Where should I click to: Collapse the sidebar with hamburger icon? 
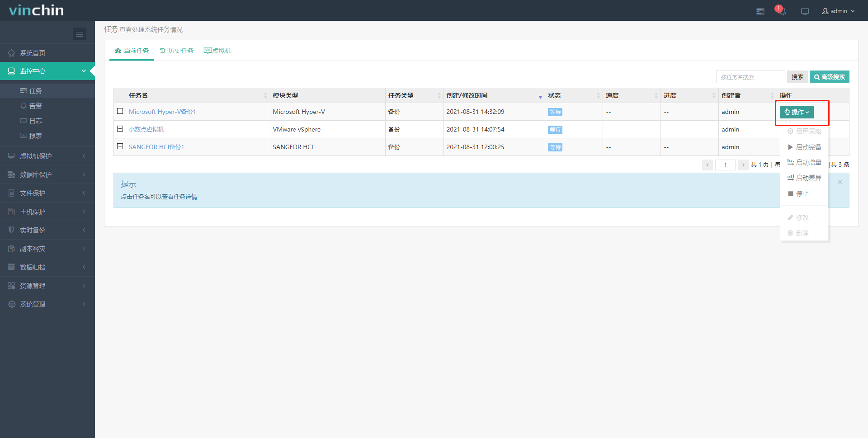click(80, 33)
